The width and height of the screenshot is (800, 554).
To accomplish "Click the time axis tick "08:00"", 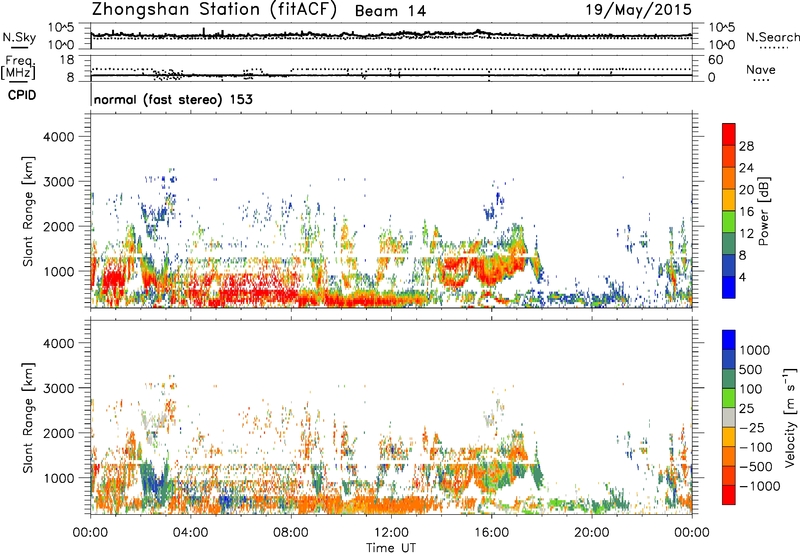I will coord(291,533).
